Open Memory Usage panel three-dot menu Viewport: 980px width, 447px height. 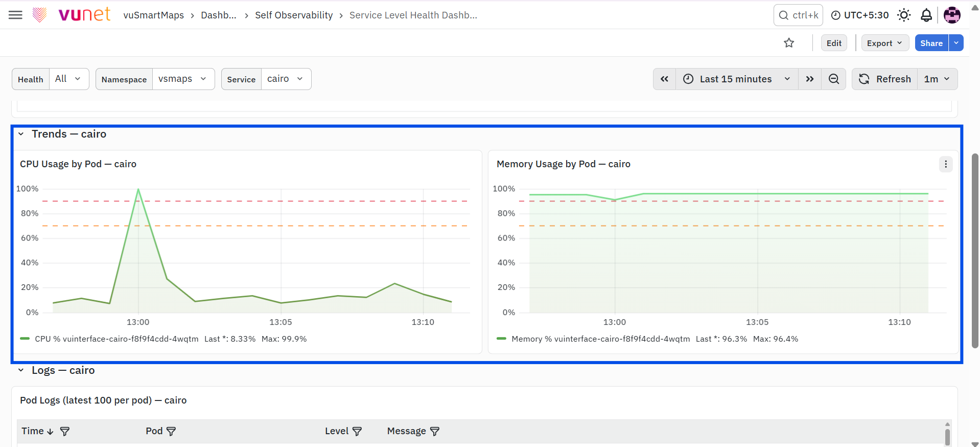[x=946, y=164]
